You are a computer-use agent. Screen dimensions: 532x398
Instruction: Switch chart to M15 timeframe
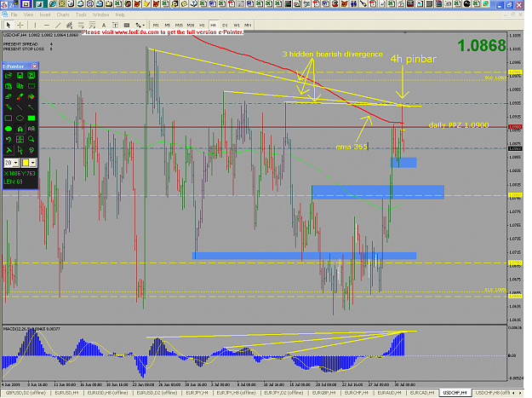pos(179,25)
